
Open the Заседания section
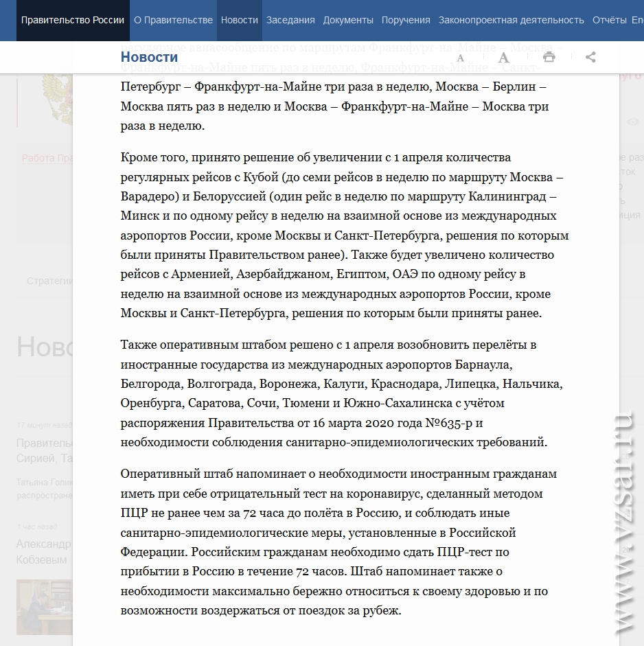click(290, 20)
